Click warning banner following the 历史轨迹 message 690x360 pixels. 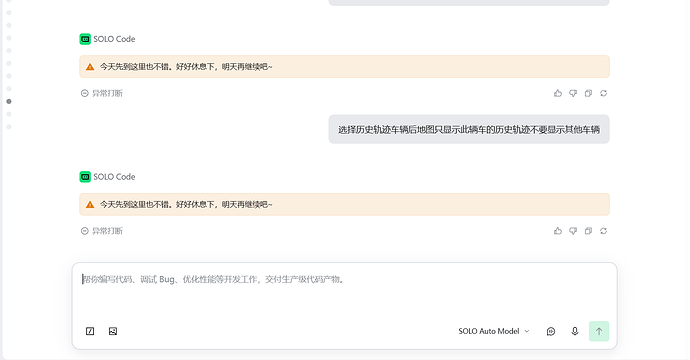click(344, 205)
